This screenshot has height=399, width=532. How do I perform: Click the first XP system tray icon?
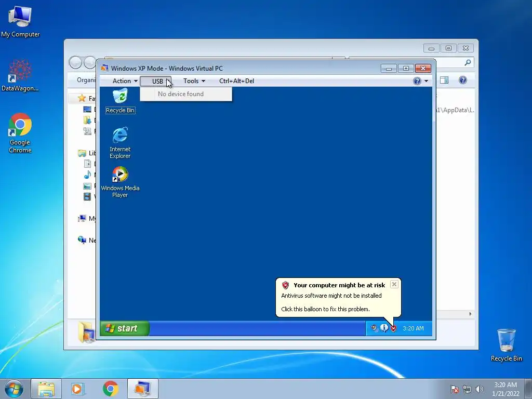(x=374, y=328)
